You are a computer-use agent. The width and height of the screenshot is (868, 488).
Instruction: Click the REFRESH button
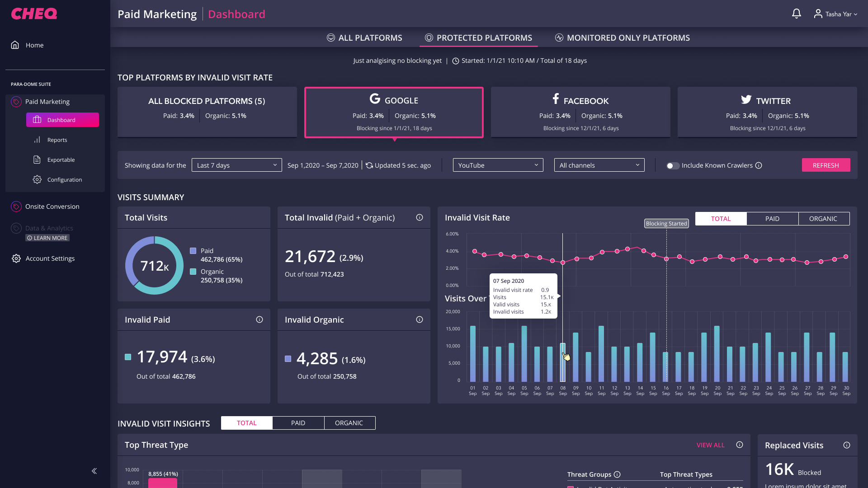point(826,165)
